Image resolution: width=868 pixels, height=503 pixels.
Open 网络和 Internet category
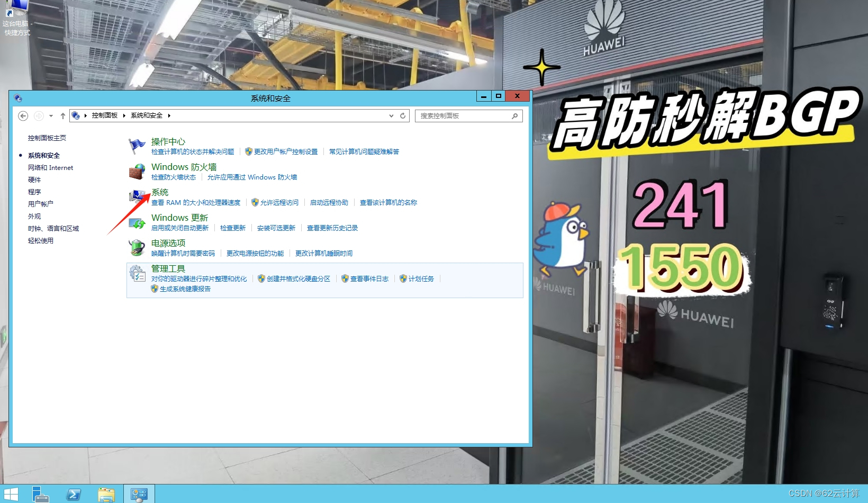point(50,167)
